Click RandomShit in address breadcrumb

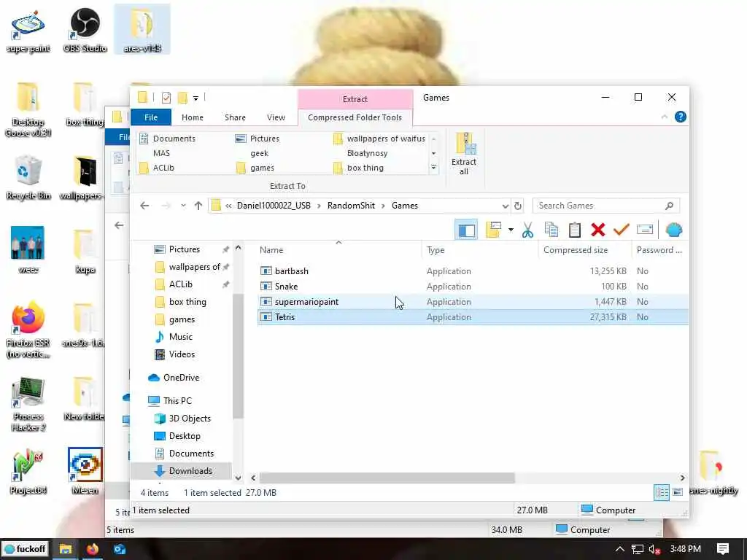coord(351,206)
